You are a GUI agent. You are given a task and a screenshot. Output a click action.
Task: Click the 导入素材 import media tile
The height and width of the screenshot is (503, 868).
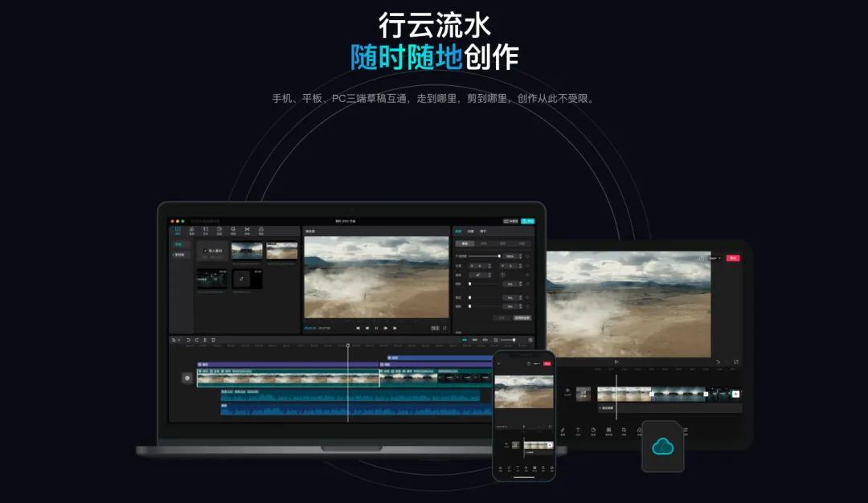[212, 251]
